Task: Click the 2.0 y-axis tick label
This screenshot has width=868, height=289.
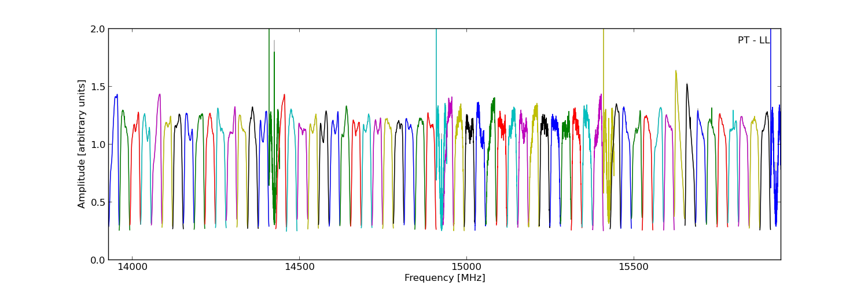Action: point(98,29)
